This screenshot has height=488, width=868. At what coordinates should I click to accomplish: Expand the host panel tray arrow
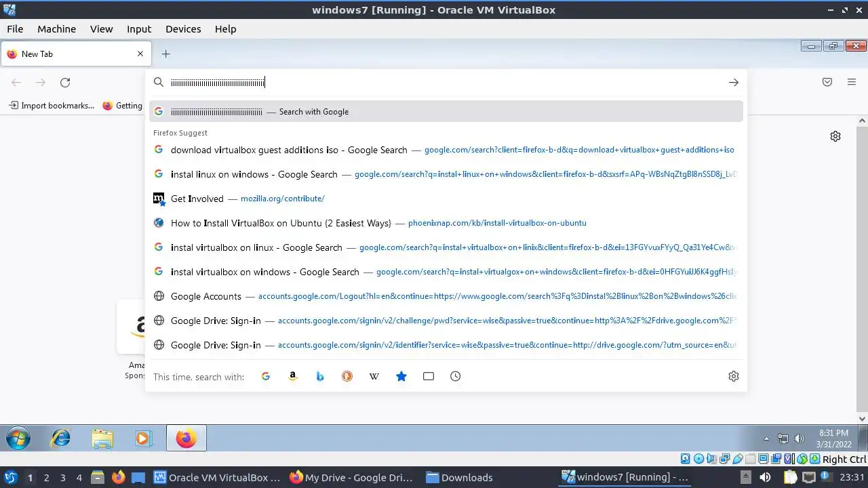(x=745, y=477)
